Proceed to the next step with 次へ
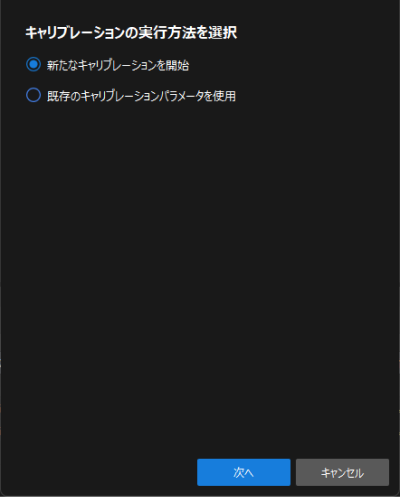The width and height of the screenshot is (400, 497). coord(244,472)
